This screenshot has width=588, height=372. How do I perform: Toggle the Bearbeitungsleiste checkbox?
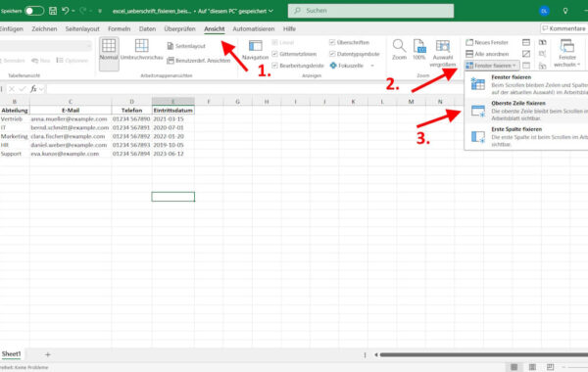pos(274,66)
